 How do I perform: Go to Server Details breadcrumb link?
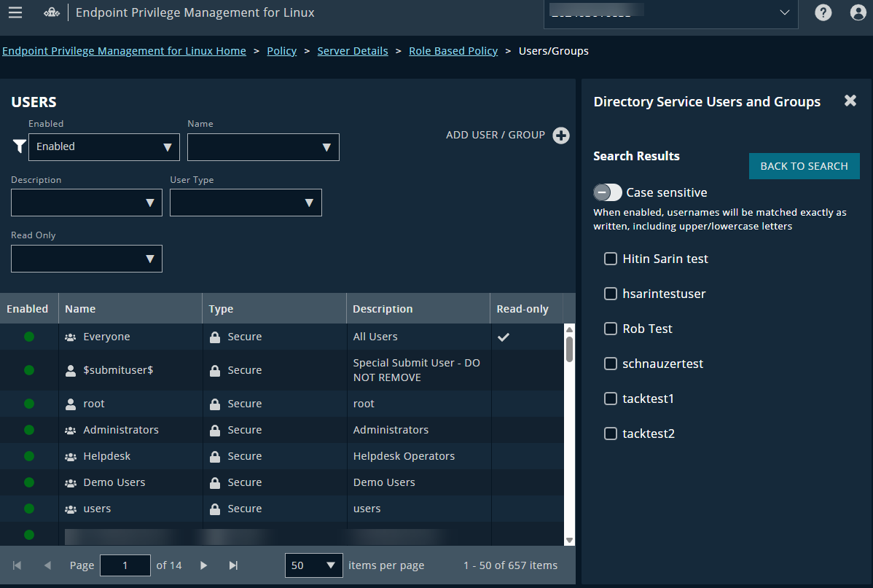pyautogui.click(x=353, y=51)
